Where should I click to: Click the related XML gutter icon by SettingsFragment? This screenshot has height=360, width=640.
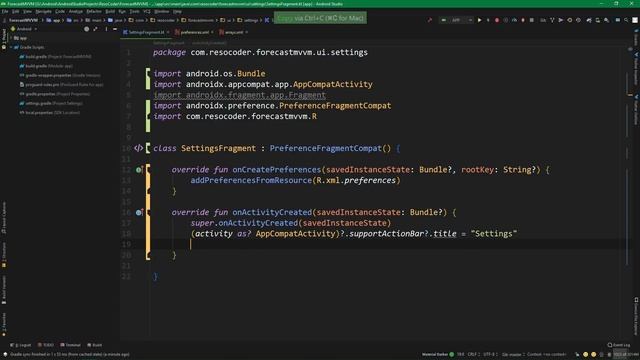click(x=138, y=148)
